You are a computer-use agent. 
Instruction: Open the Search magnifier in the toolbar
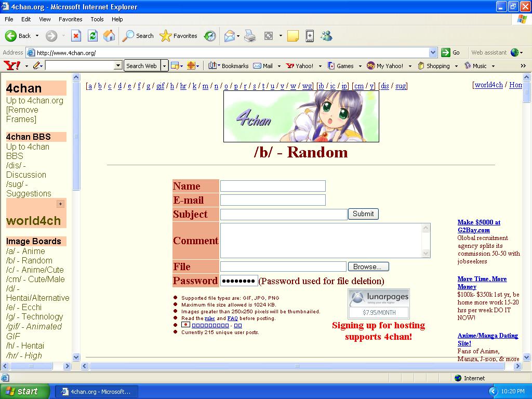(128, 36)
